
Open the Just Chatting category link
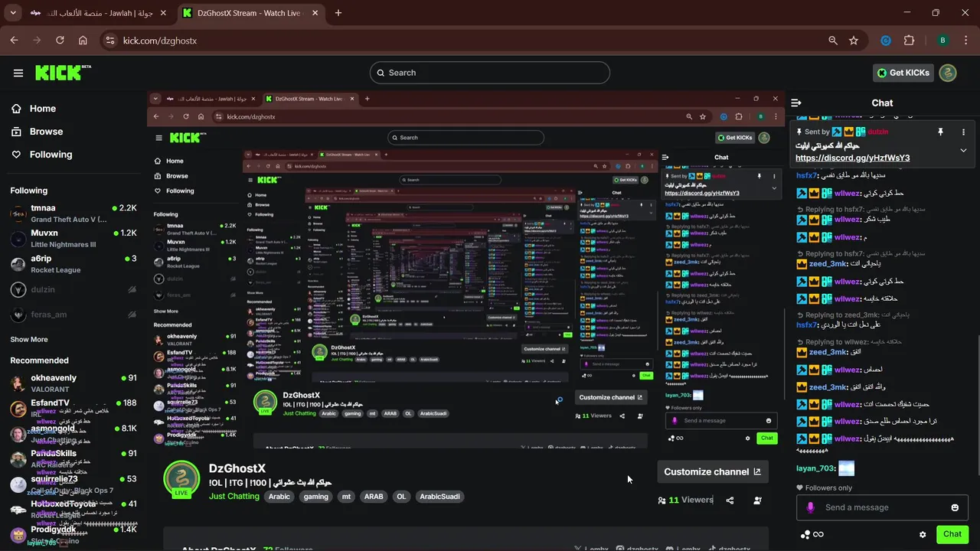234,497
